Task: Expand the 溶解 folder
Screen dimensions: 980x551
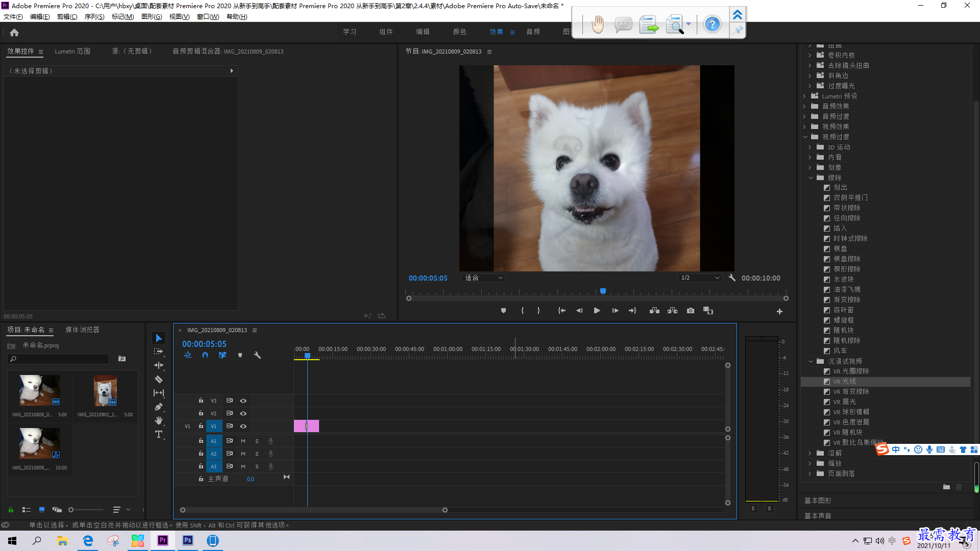Action: (x=810, y=453)
